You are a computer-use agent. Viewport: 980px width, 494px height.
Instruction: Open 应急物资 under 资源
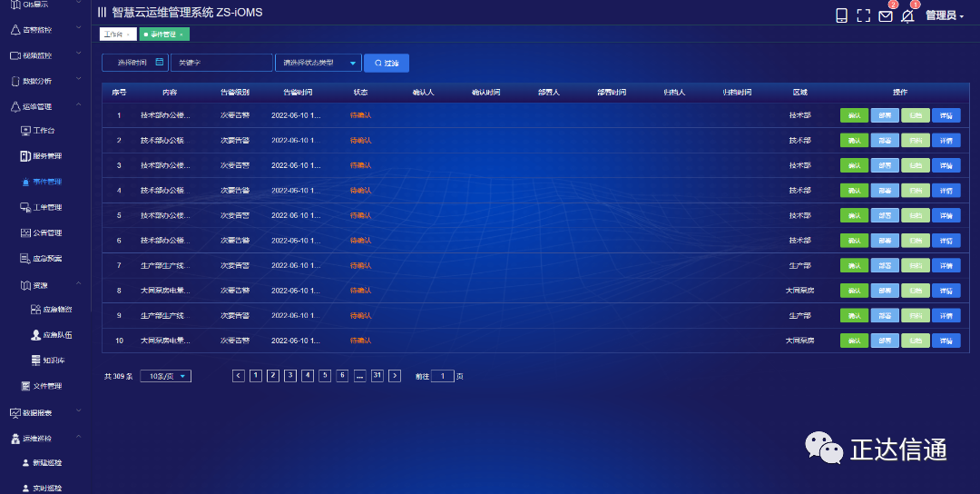[51, 310]
